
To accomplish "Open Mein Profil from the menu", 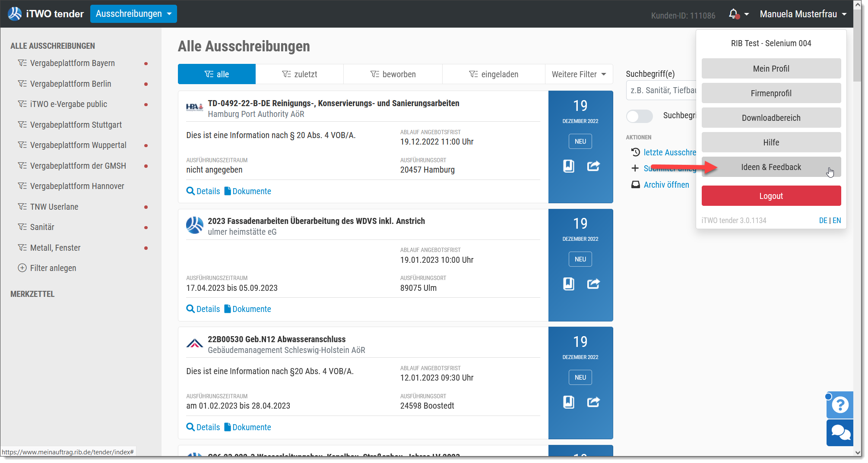I will tap(771, 69).
